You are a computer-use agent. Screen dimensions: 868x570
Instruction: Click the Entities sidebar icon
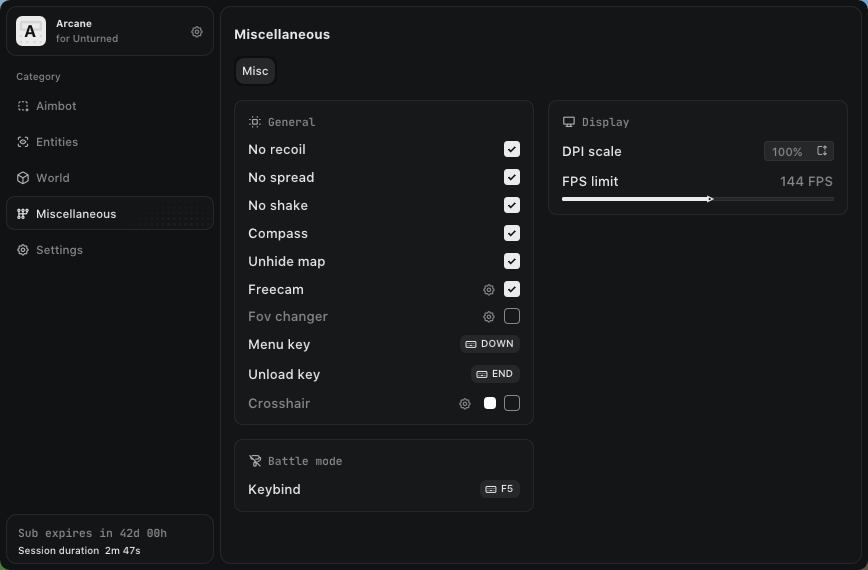23,142
